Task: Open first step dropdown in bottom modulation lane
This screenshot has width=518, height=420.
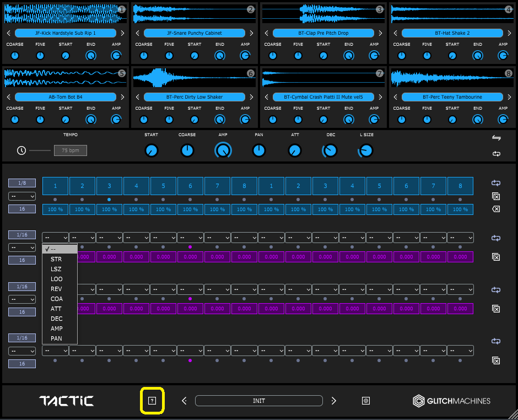Action: point(55,351)
